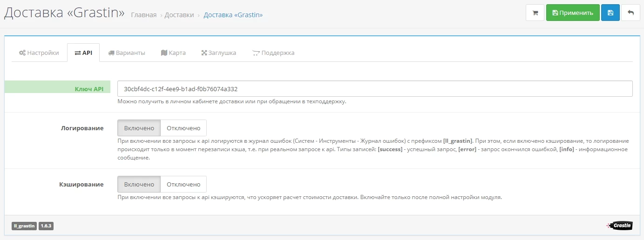Switch to the Настройки tab

[39, 53]
